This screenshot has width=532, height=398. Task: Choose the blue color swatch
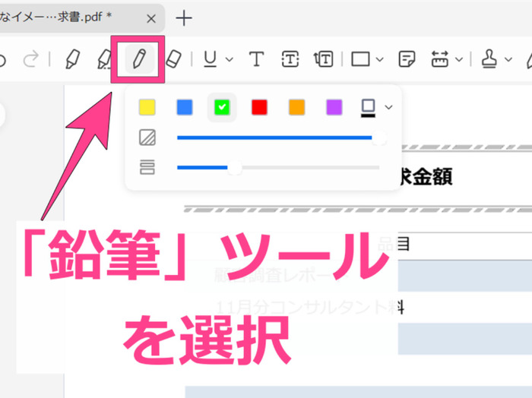(x=185, y=107)
